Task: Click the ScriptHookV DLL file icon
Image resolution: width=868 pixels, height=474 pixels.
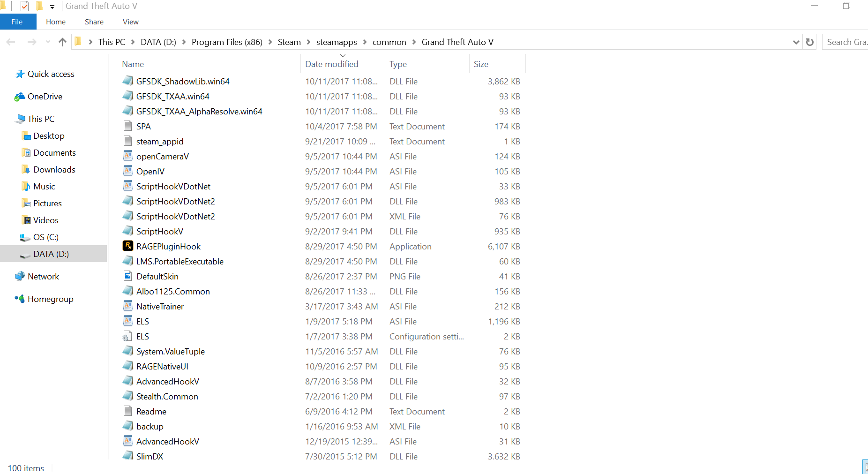Action: (127, 231)
